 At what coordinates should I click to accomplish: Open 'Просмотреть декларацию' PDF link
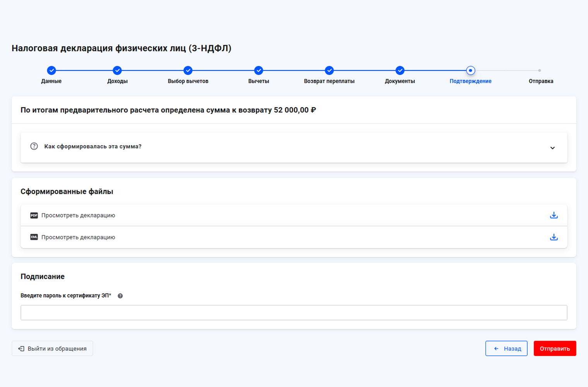coord(78,216)
